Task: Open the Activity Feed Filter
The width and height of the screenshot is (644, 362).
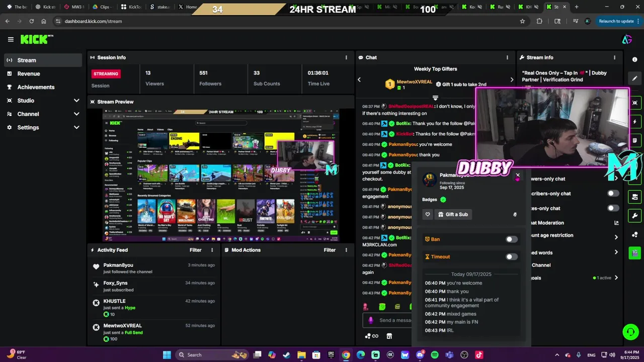Action: coord(196,250)
